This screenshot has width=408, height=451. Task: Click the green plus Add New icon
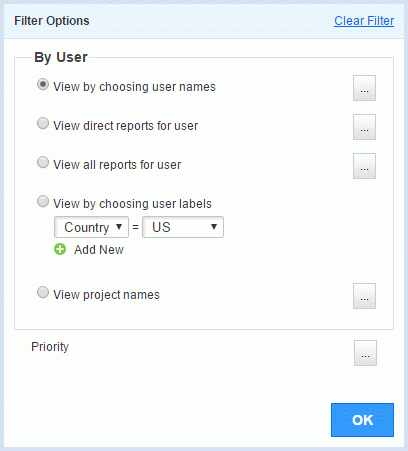(x=60, y=249)
